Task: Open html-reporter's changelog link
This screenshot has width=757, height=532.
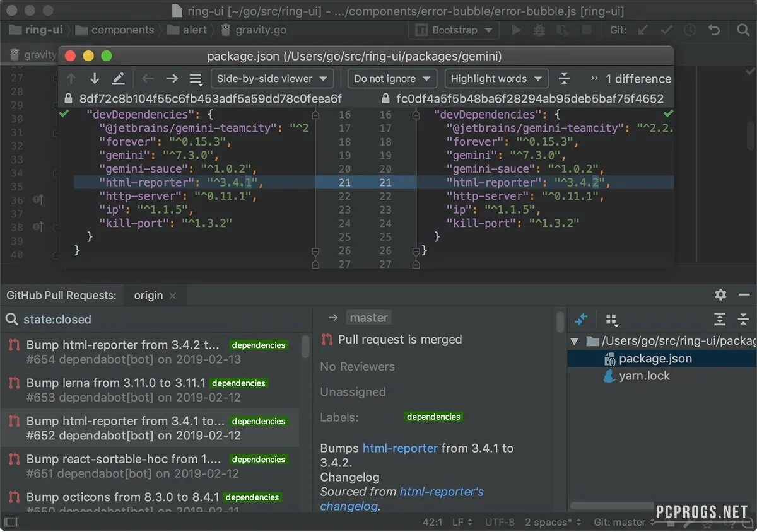Action: pos(402,499)
